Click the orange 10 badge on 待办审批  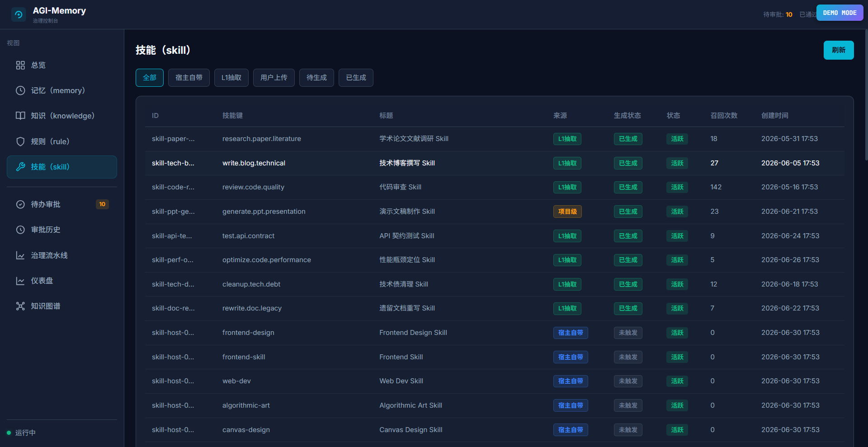[102, 204]
